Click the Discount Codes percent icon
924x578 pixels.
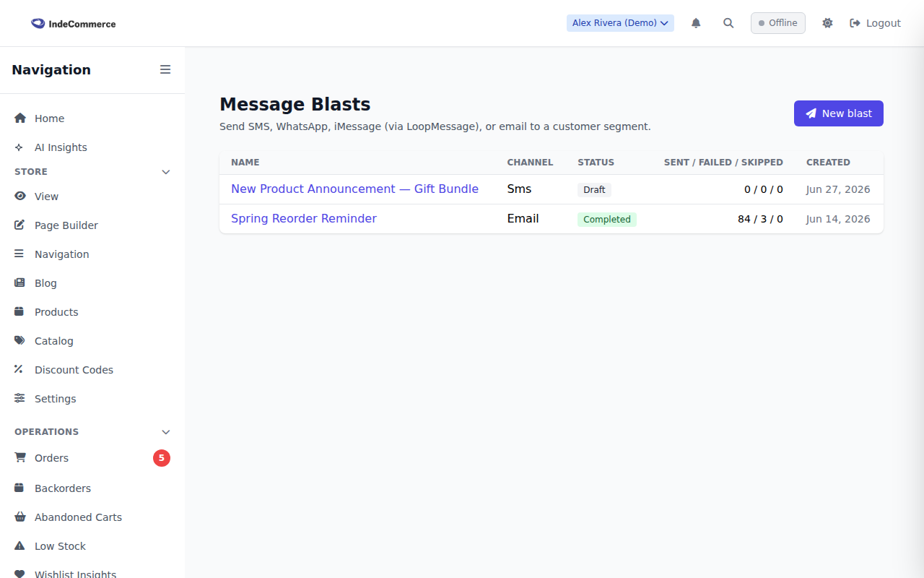pos(19,370)
